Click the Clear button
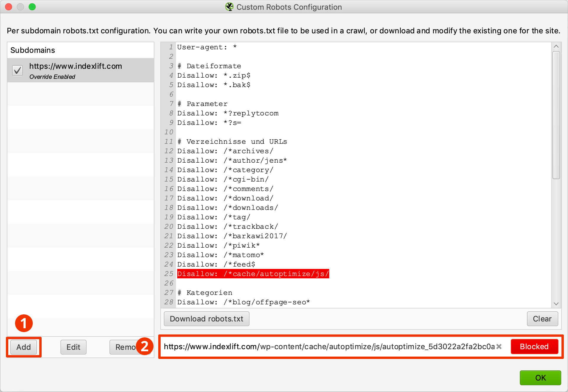568x392 pixels. (542, 319)
